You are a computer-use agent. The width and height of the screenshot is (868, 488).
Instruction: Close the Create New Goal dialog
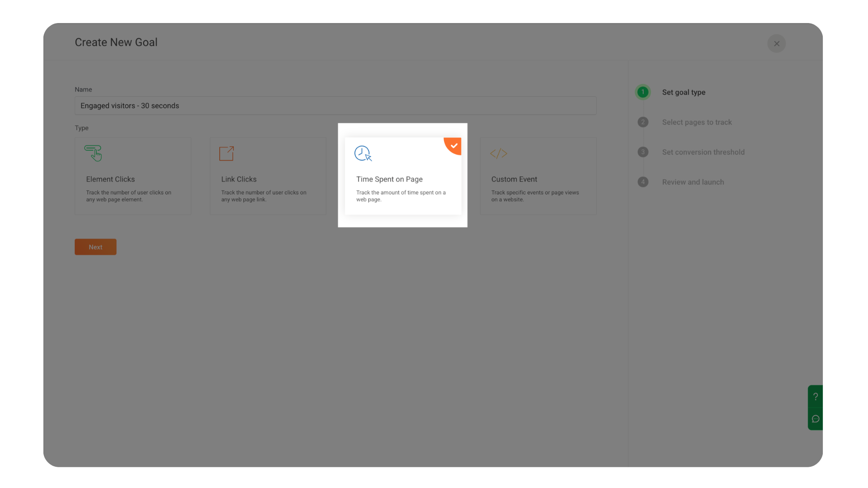point(776,43)
